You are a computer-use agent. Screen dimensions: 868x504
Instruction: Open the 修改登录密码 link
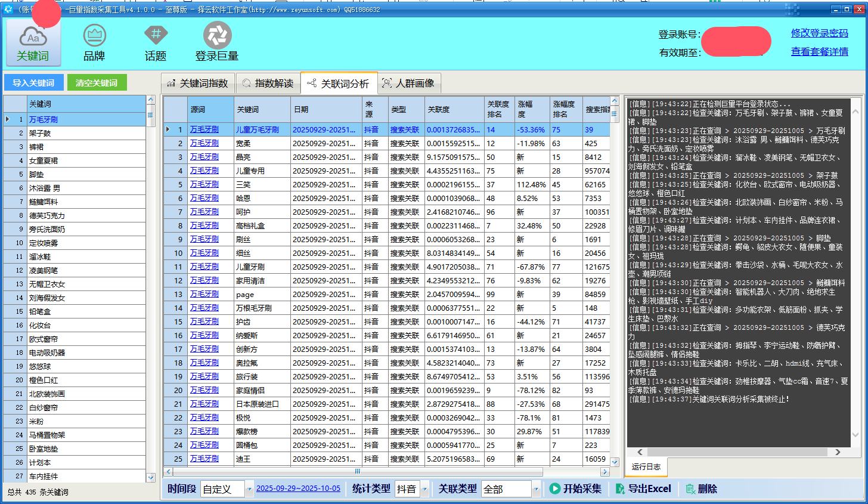pos(820,33)
